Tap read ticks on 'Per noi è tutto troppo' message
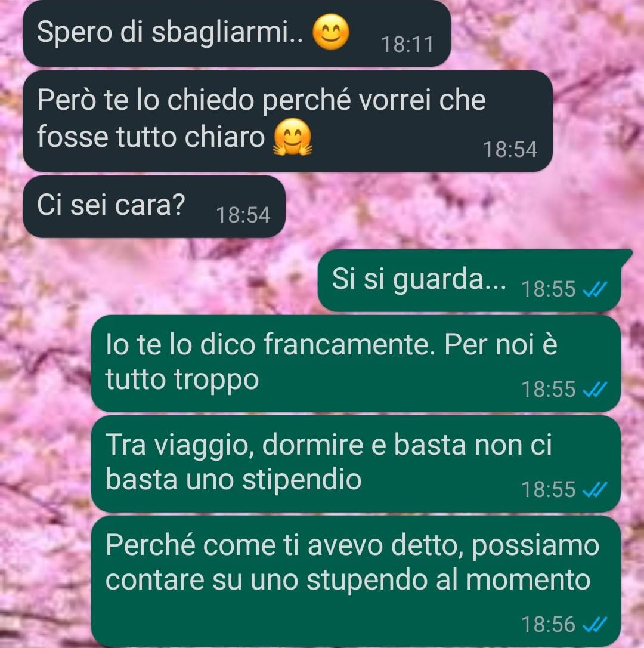This screenshot has height=648, width=644. click(x=595, y=389)
